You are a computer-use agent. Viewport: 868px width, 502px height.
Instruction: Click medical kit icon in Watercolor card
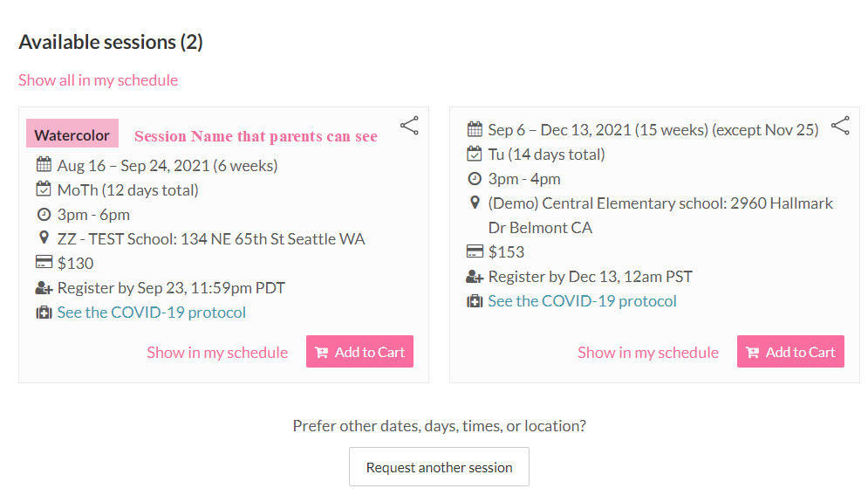pos(44,312)
